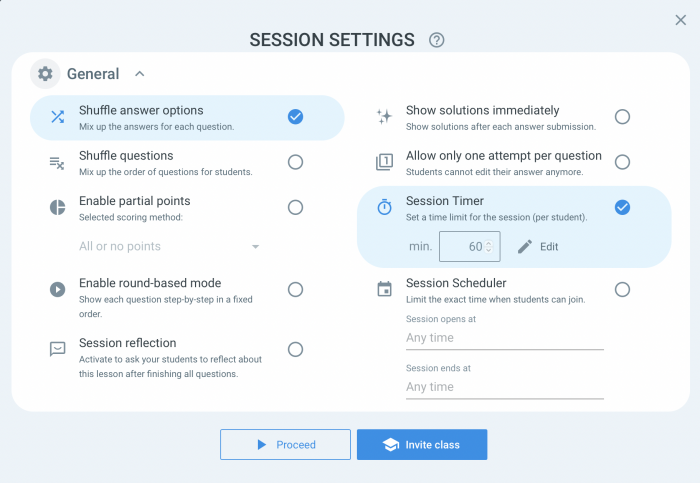The width and height of the screenshot is (700, 483).
Task: Enable Show solutions immediately option
Action: tap(622, 117)
